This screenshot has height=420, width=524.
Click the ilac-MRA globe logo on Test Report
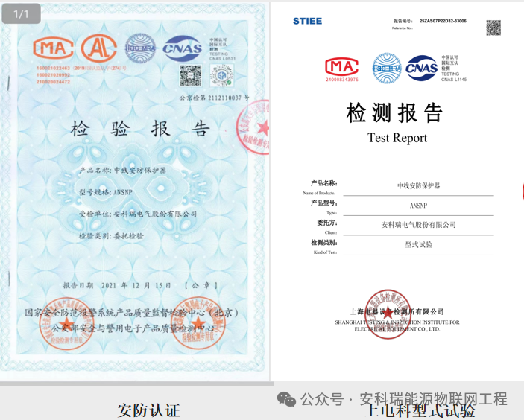[387, 68]
